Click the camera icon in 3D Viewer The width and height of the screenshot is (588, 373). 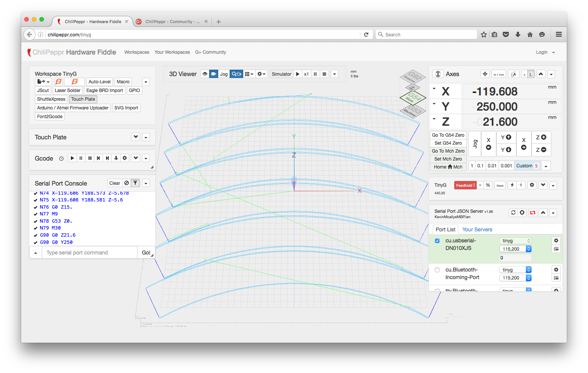click(x=214, y=74)
